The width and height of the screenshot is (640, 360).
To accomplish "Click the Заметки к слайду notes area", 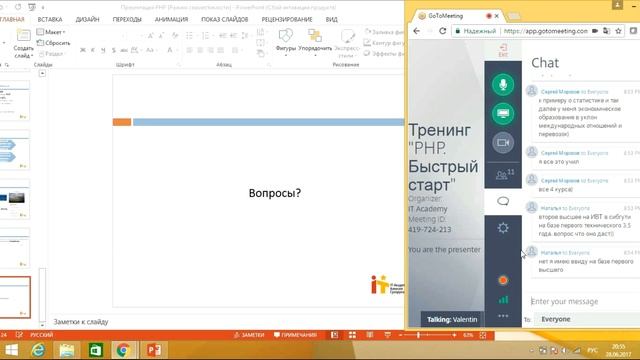I will tap(81, 322).
